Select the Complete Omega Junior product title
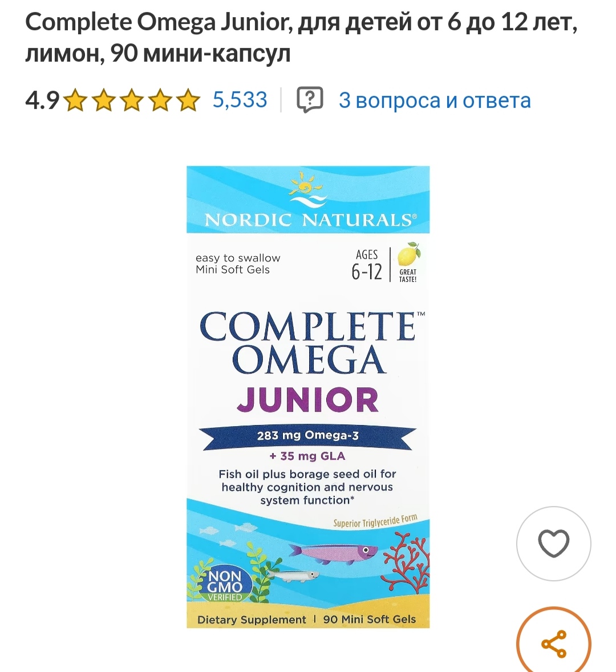 [x=301, y=37]
